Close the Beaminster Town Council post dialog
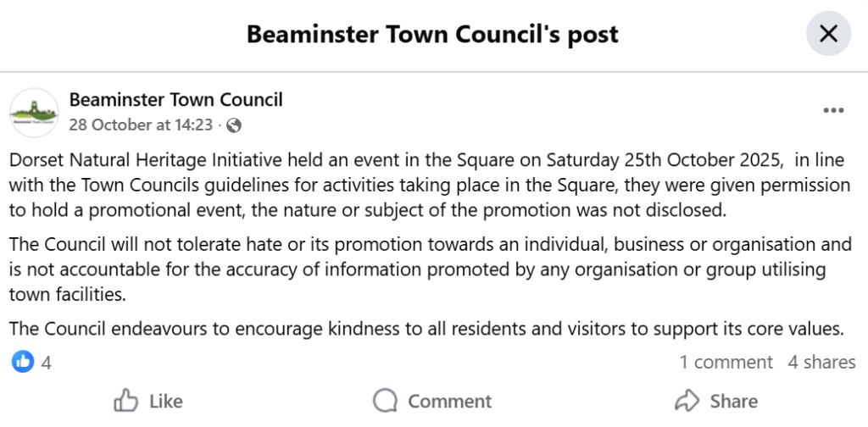868x427 pixels. [827, 34]
